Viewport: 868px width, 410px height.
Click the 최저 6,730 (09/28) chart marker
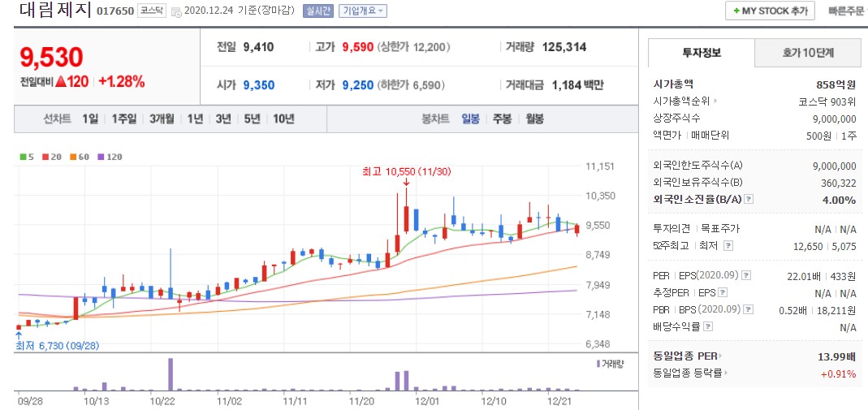pyautogui.click(x=57, y=346)
